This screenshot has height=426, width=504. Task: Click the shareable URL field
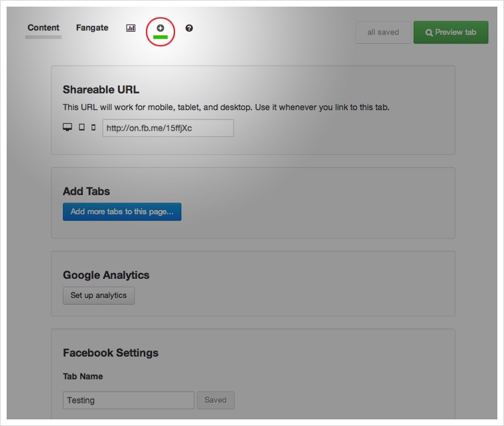[x=168, y=128]
